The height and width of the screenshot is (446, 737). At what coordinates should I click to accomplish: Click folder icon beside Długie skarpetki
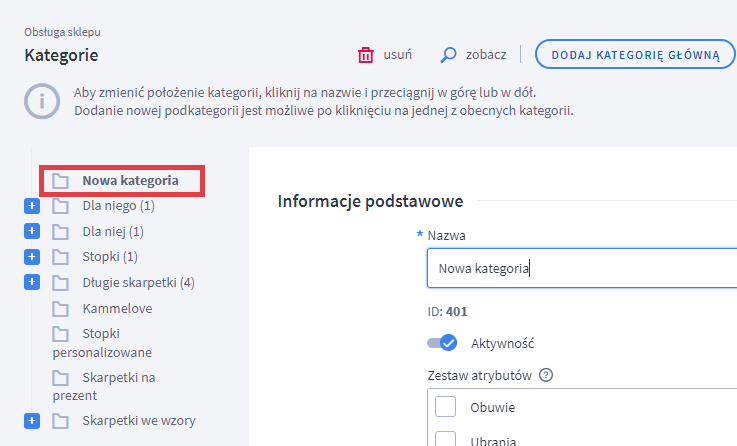pos(60,282)
